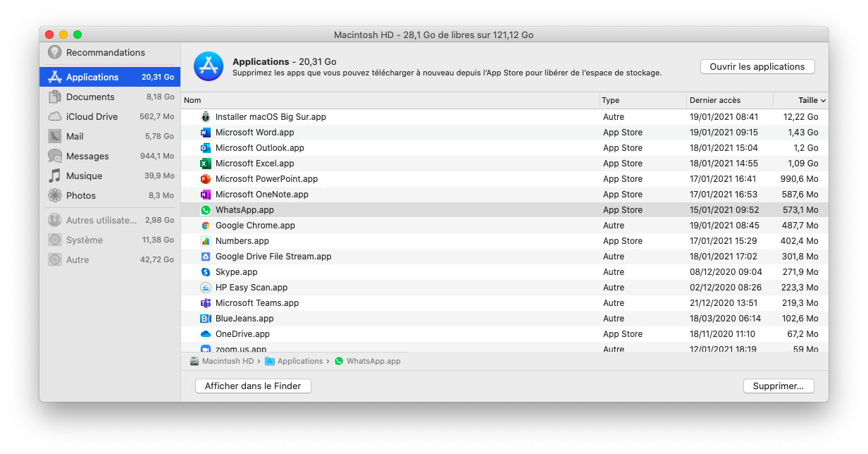Select the Applications sidebar category
The image size is (868, 454).
(x=110, y=77)
